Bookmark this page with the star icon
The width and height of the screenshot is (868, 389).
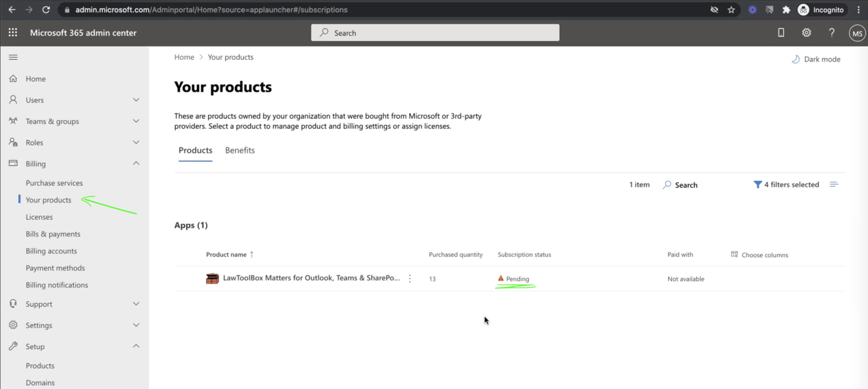point(731,10)
